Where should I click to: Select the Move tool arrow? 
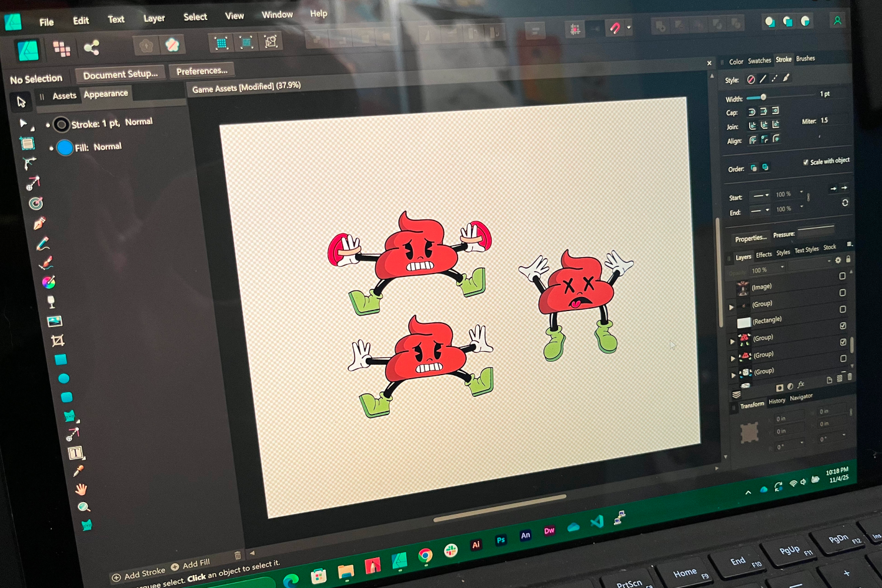pos(21,102)
